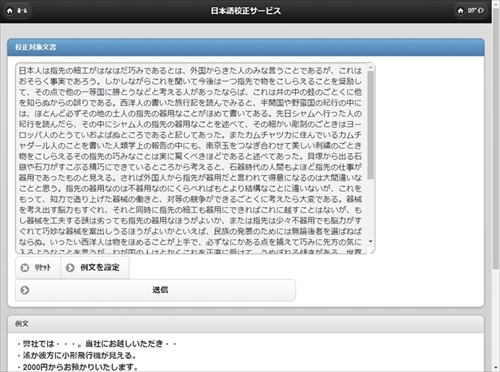Viewport: 500px width, 372px height.
Task: Click the example text 弊社では・・・
Action: tap(97, 344)
